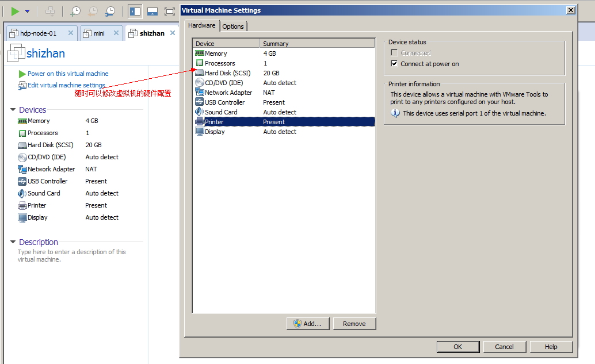
Task: Click the Connected checkbox under Device status
Action: [x=394, y=53]
